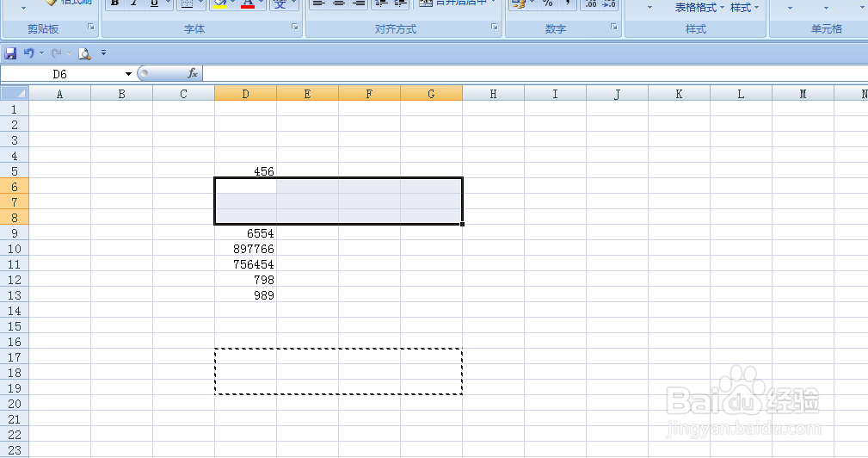Align text right

360,3
